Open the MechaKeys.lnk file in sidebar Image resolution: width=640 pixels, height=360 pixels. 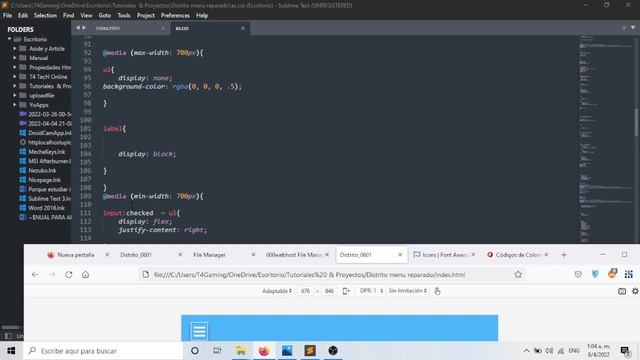point(47,152)
